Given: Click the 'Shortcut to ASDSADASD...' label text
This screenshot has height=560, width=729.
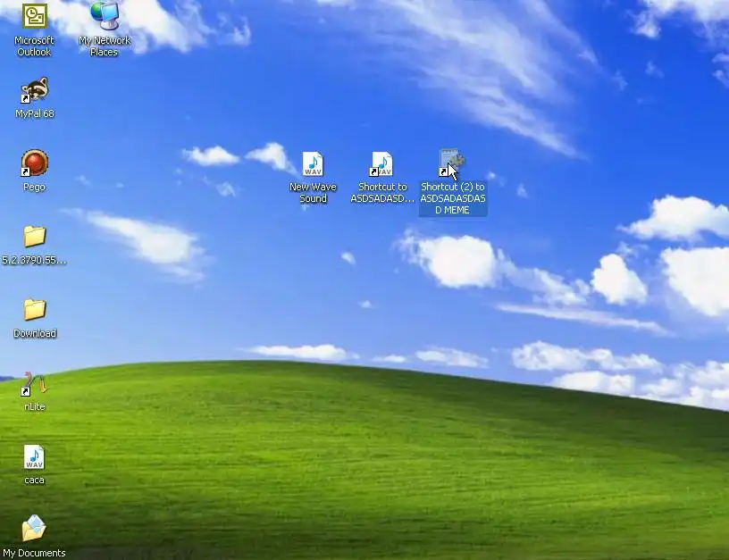Looking at the screenshot, I should pyautogui.click(x=382, y=192).
